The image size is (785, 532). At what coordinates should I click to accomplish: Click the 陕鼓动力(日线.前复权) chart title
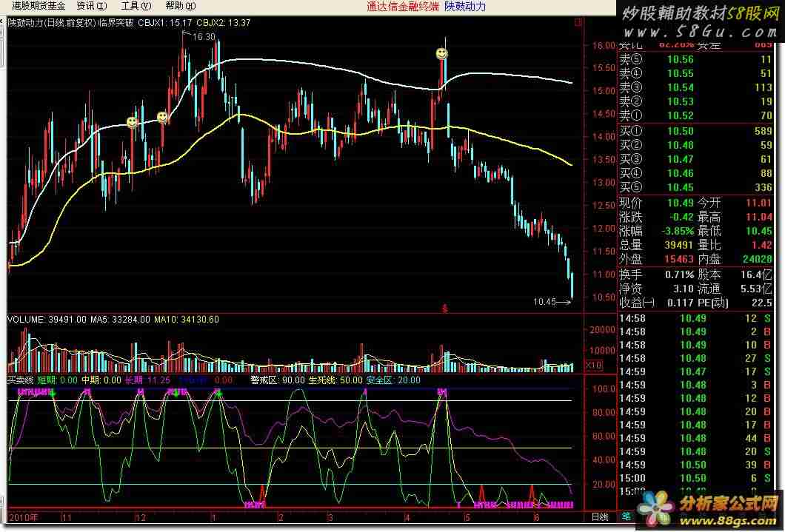point(52,22)
